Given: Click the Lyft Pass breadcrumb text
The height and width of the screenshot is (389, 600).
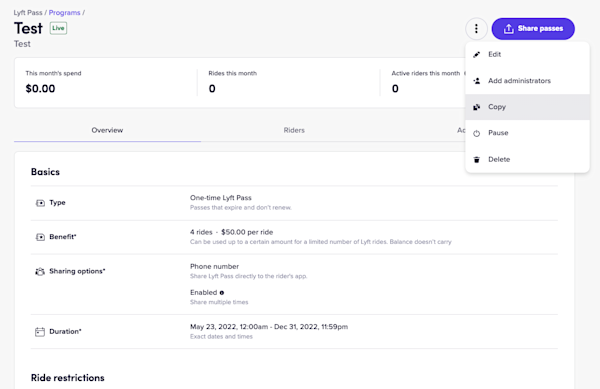Looking at the screenshot, I should 28,13.
